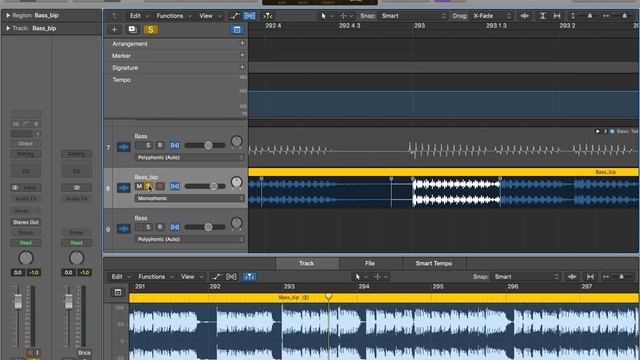640x360 pixels.
Task: Open Polyphonic (Auto) flex mode menu on track 9
Action: click(189, 239)
